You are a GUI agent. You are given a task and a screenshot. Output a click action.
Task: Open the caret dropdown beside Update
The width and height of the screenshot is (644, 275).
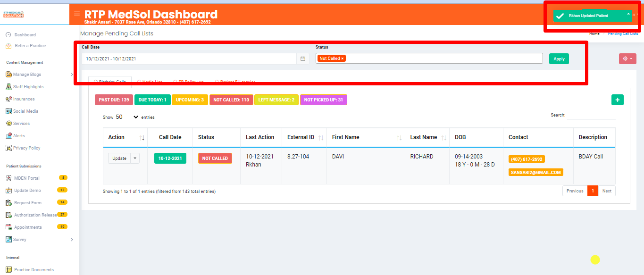[135, 158]
